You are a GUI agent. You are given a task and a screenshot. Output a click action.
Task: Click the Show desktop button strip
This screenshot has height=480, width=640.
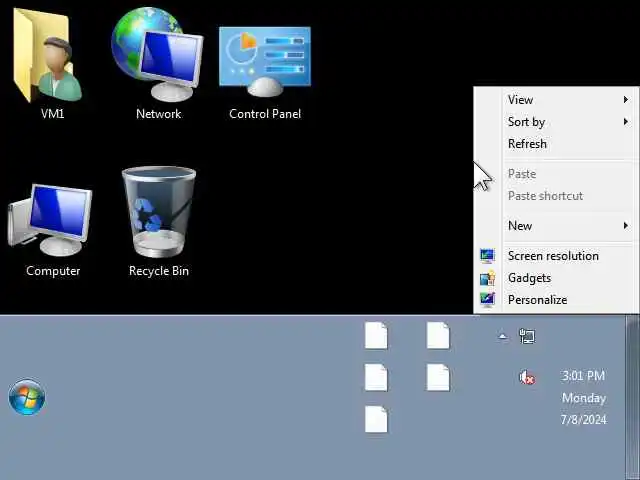coord(632,398)
